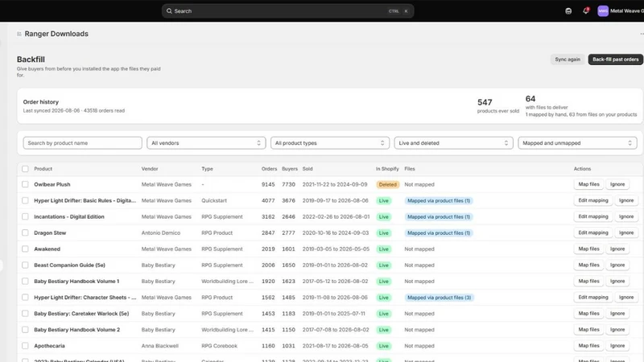The height and width of the screenshot is (362, 644).
Task: Open the All vendors dropdown
Action: click(206, 143)
